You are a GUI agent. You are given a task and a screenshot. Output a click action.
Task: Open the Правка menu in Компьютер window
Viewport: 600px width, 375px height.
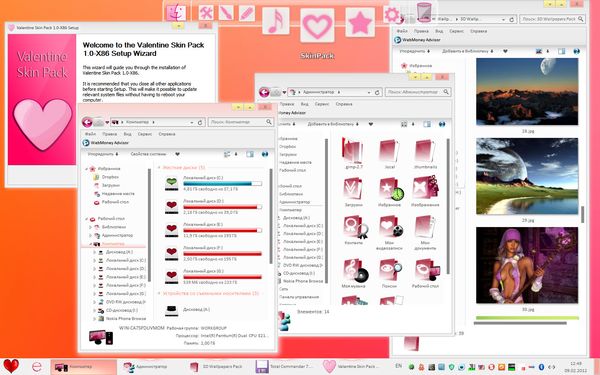pyautogui.click(x=109, y=134)
